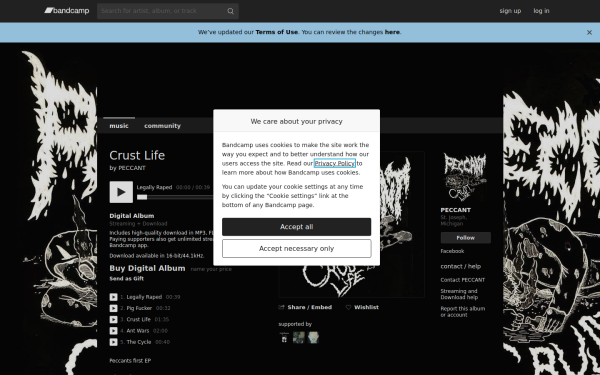
Task: Open the Terms of Use link in banner
Action: tap(277, 32)
